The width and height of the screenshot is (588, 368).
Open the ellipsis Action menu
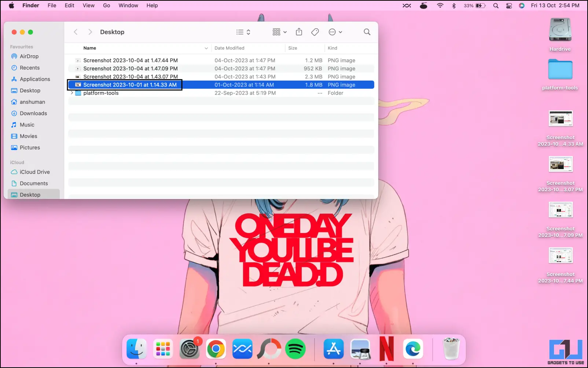[x=335, y=32]
